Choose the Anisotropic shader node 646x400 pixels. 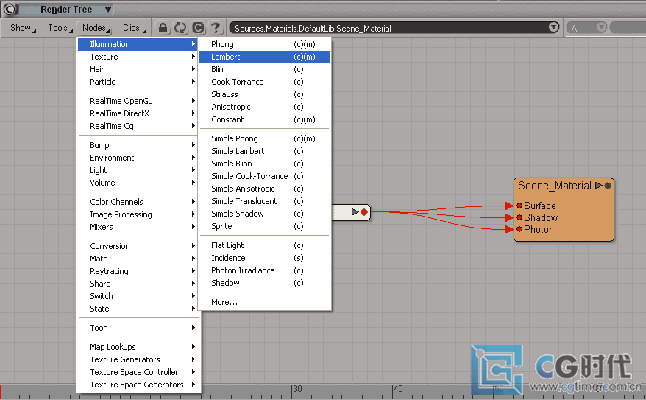tap(264, 107)
